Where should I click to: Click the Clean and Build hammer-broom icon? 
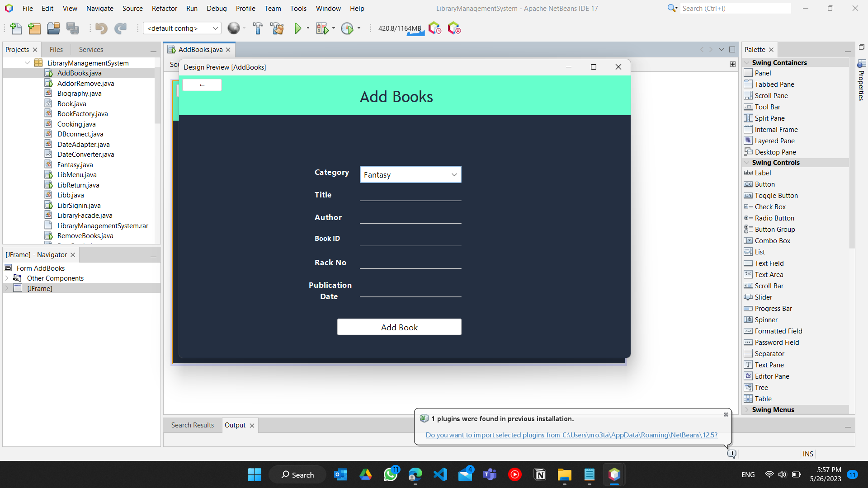[x=277, y=28]
